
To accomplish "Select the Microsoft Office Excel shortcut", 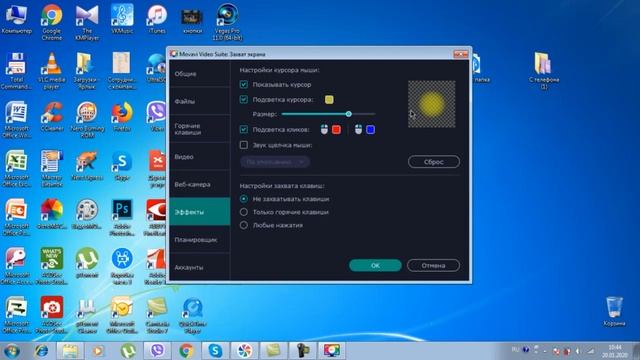I will (x=16, y=169).
